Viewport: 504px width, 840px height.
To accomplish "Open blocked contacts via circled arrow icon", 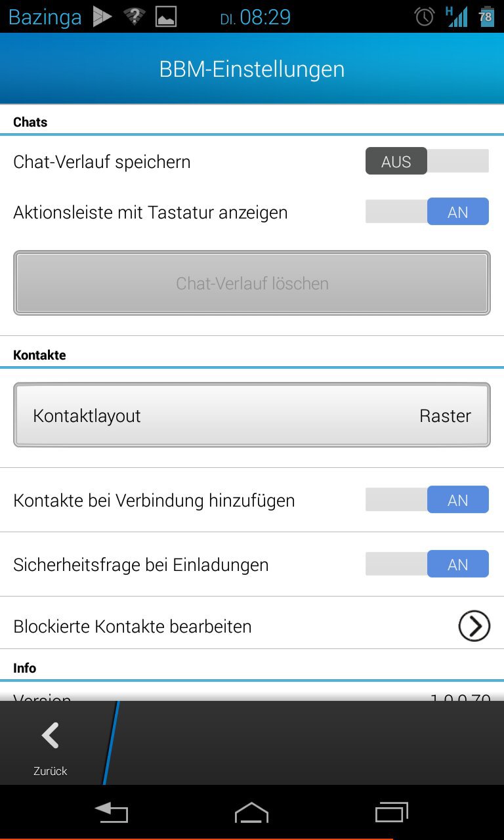I will click(x=474, y=626).
